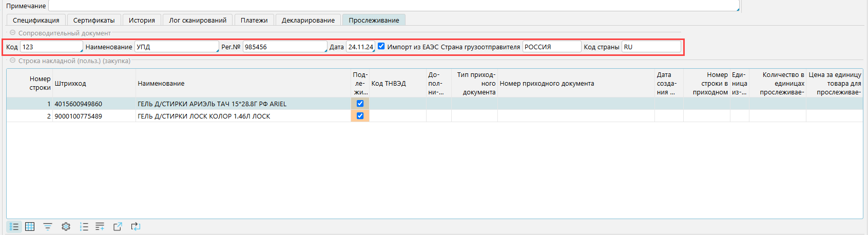This screenshot has height=235, width=868.
Task: Click the export external-link icon
Action: [x=118, y=226]
